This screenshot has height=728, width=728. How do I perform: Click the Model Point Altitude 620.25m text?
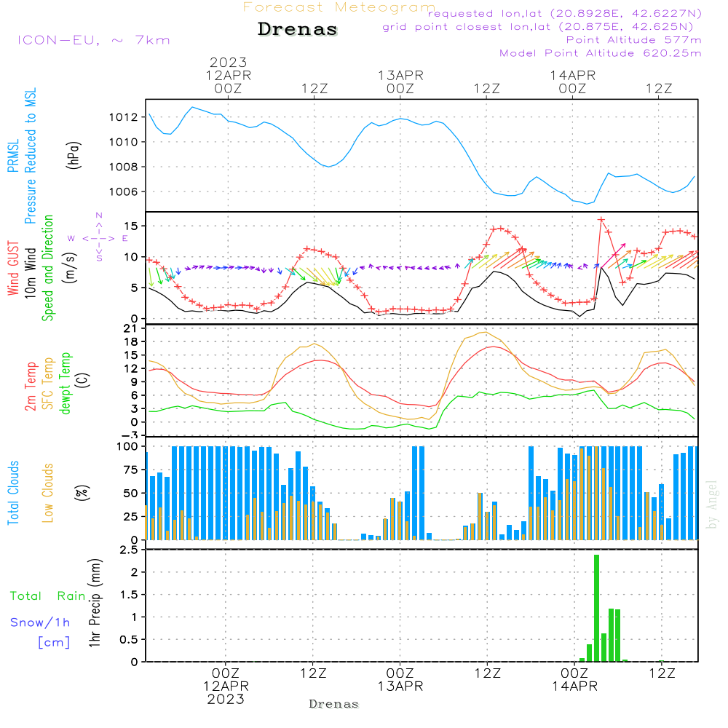(600, 53)
